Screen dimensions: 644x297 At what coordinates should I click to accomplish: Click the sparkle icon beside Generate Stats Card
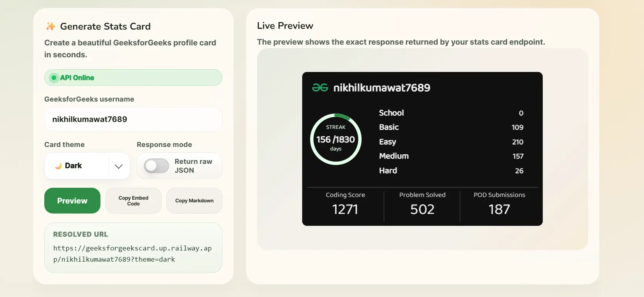(50, 26)
